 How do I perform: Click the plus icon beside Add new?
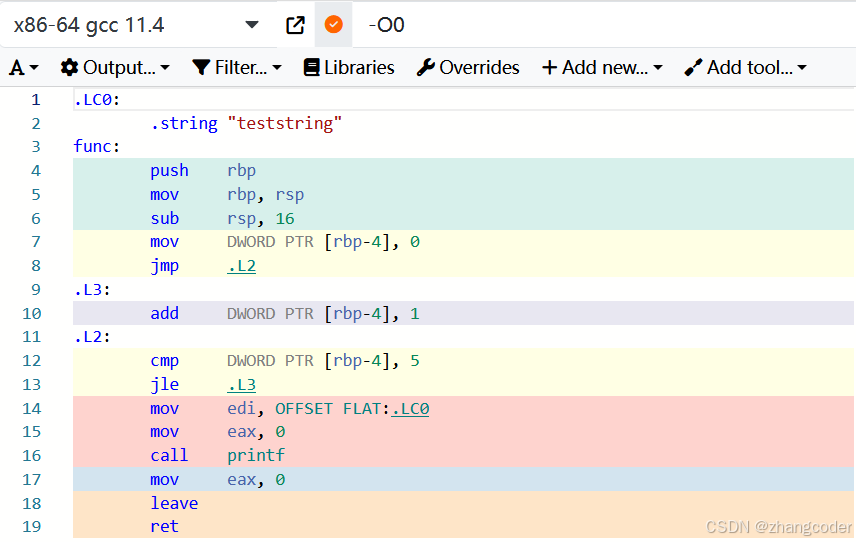(549, 68)
